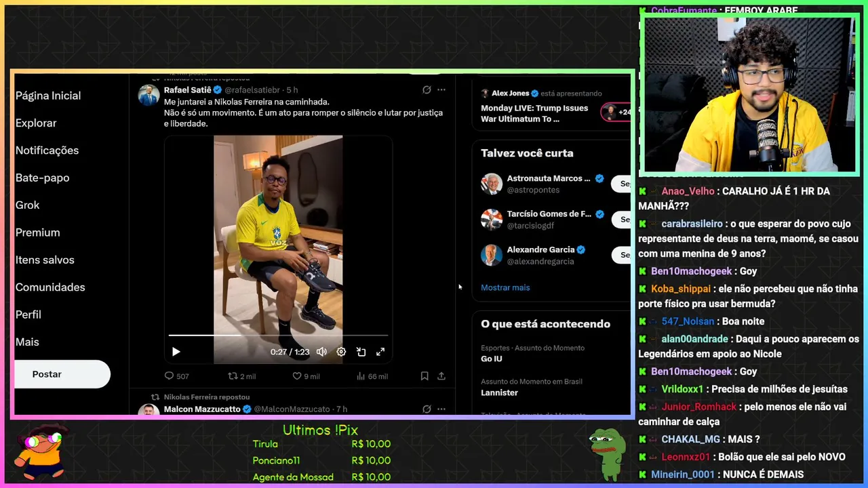Follow Tarcísio Gomes de Freitas
The width and height of the screenshot is (868, 488).
click(622, 219)
